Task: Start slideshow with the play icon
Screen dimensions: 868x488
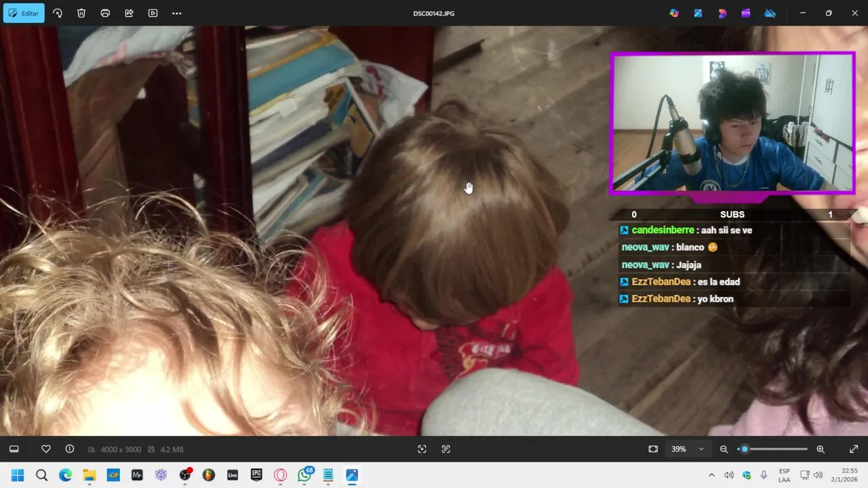Action: click(x=153, y=13)
